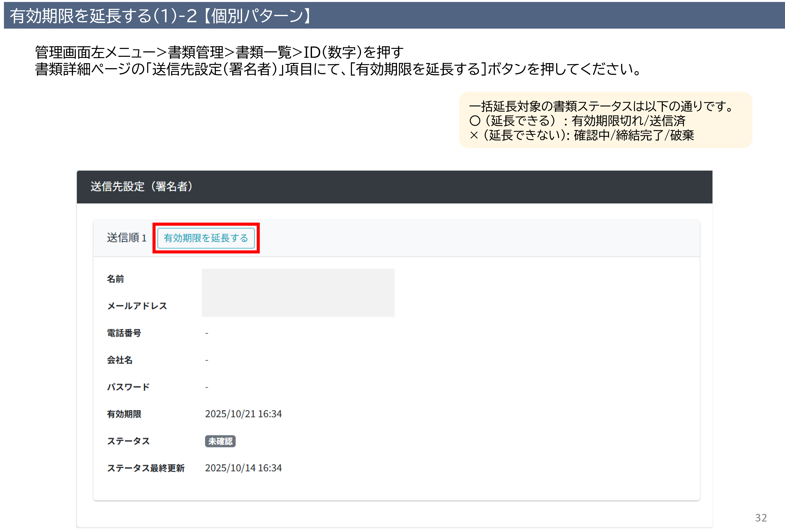Click the dash value beside パスワード
Screen dimensions: 785x532
coord(207,387)
